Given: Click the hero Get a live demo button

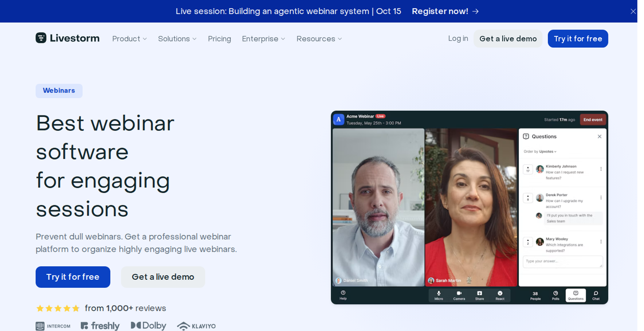Looking at the screenshot, I should point(163,277).
